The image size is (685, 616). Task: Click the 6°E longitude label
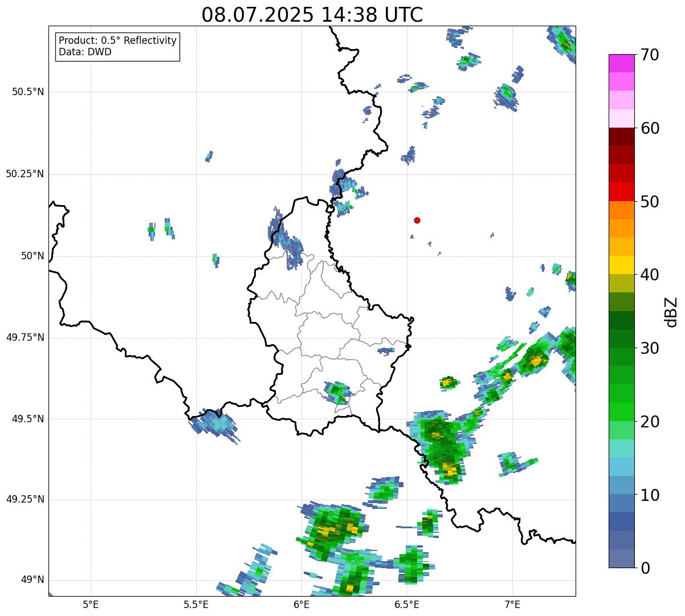click(301, 604)
